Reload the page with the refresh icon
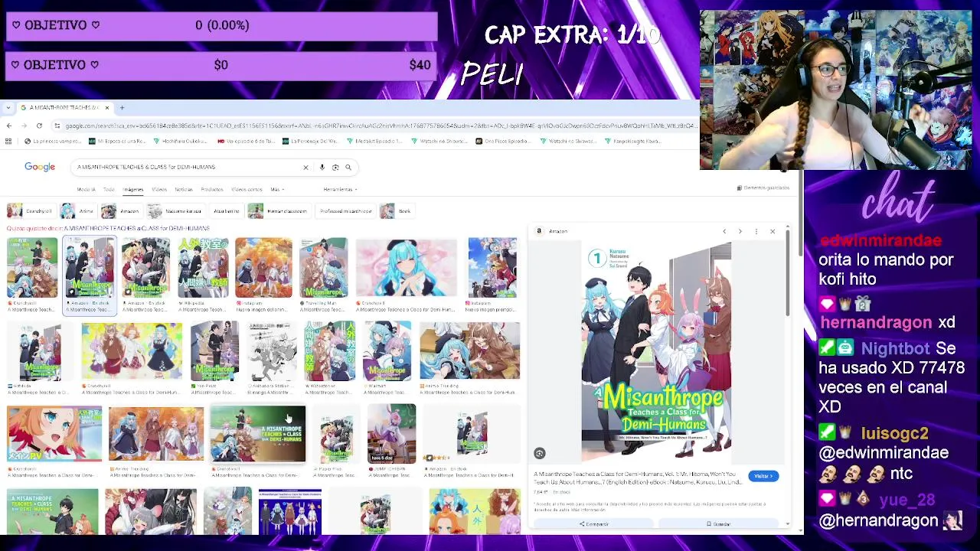Screen dimensions: 980x551 (39, 126)
